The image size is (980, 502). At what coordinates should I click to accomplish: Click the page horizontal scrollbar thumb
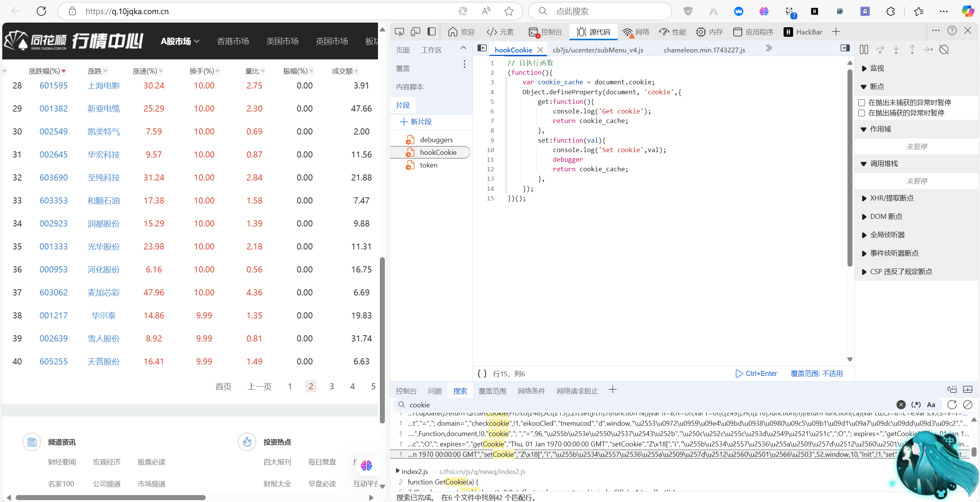110,497
